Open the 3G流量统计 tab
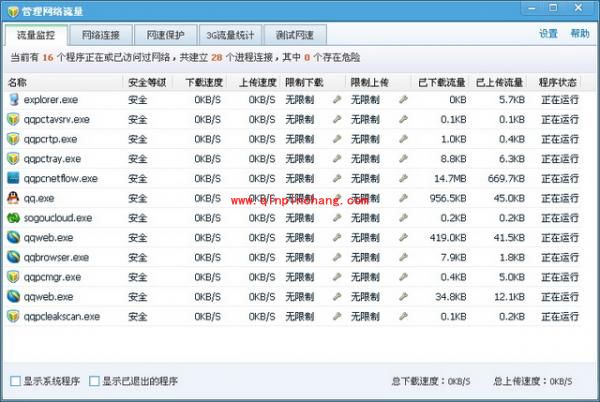This screenshot has height=402, width=600. click(230, 35)
